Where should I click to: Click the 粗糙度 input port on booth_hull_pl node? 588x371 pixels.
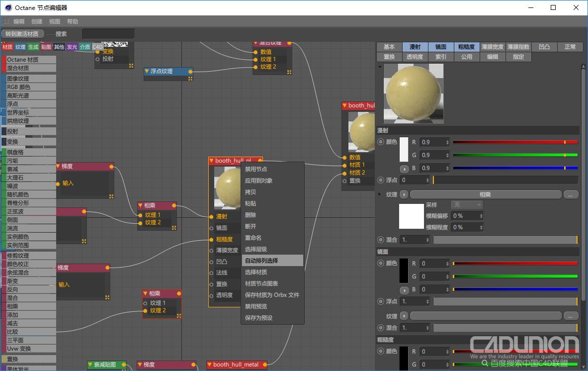tap(212, 239)
